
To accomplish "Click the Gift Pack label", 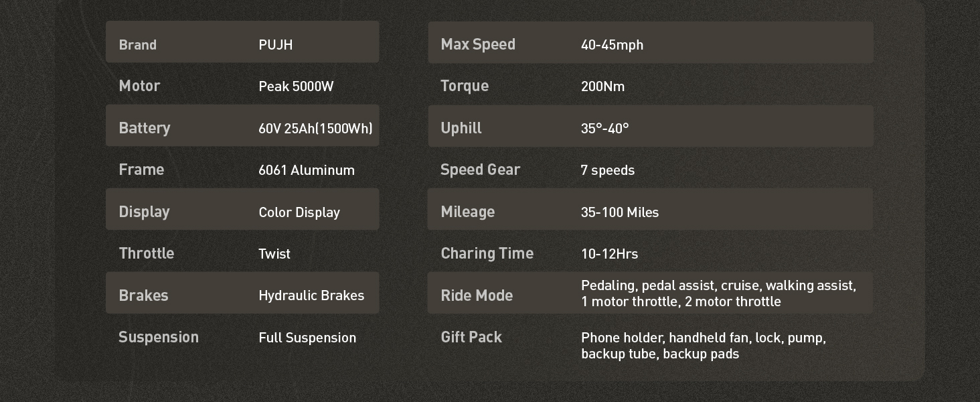I will [x=471, y=337].
